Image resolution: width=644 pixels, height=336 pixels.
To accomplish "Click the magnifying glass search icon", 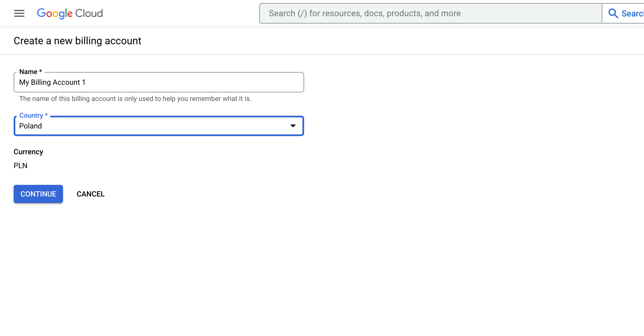I will click(613, 13).
